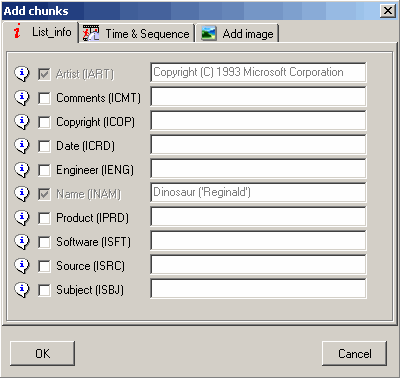The image size is (400, 378).
Task: Focus the Product (IPRD) input box
Action: (258, 217)
